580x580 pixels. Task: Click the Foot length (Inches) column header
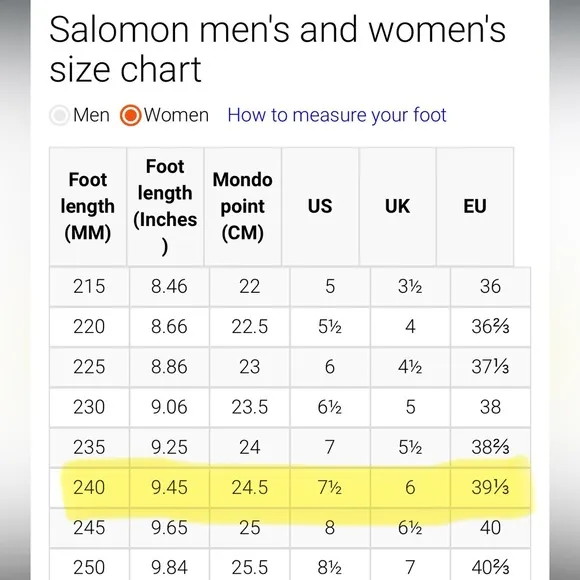165,206
